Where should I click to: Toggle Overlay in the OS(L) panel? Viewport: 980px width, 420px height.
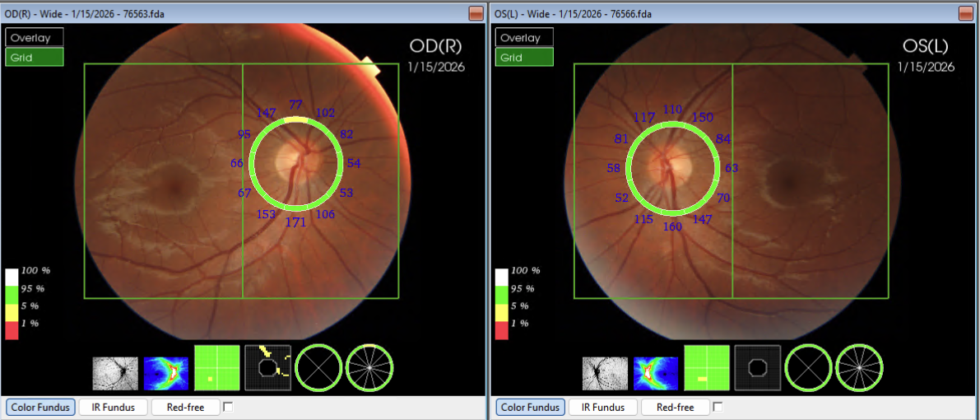pyautogui.click(x=524, y=38)
